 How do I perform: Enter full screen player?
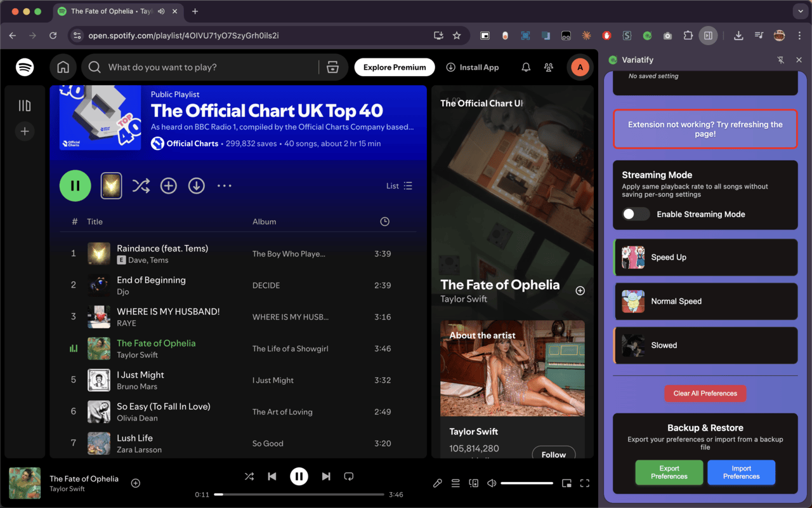point(585,483)
